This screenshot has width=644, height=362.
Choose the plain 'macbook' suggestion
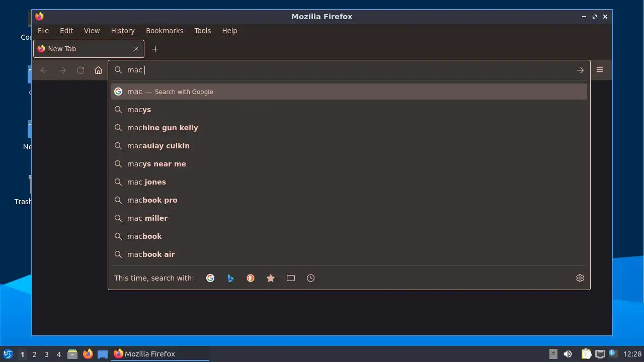tap(349, 236)
